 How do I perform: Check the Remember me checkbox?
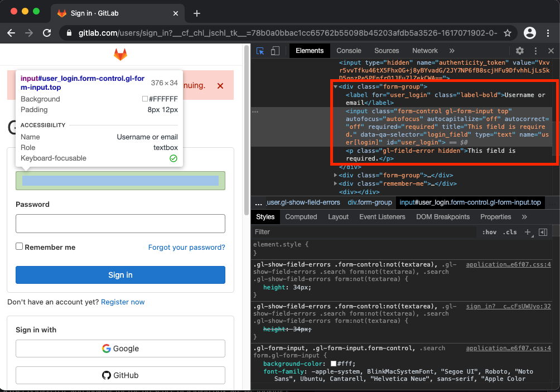[x=20, y=246]
